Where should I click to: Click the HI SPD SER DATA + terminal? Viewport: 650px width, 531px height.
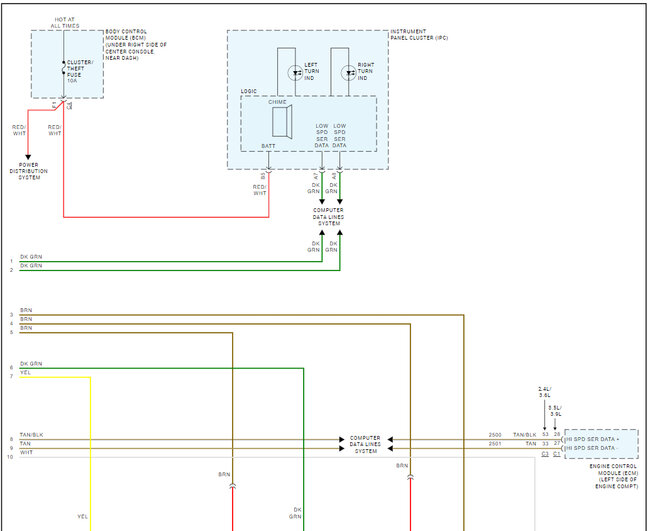(x=592, y=439)
